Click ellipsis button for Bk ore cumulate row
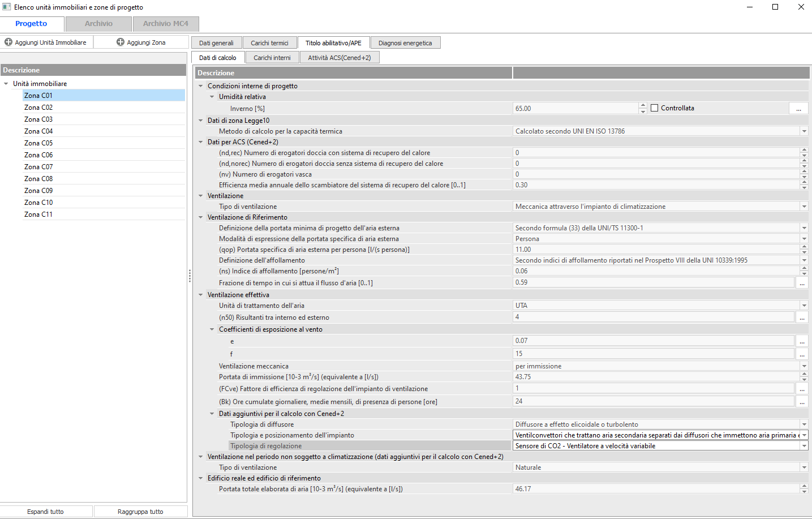812x519 pixels. pos(802,402)
